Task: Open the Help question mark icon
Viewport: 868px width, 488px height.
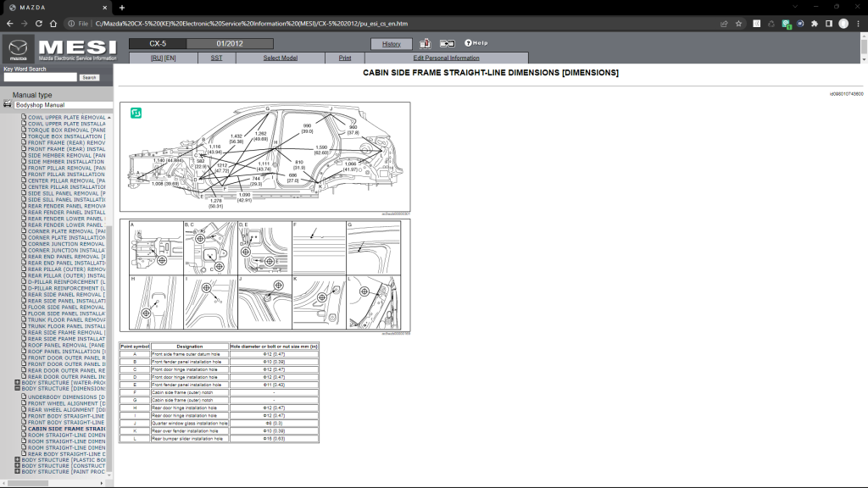Action: [469, 43]
